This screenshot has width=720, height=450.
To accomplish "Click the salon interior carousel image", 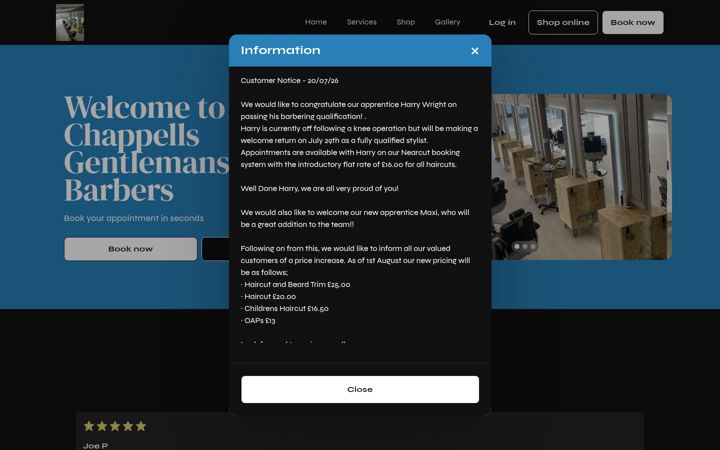I will [581, 177].
